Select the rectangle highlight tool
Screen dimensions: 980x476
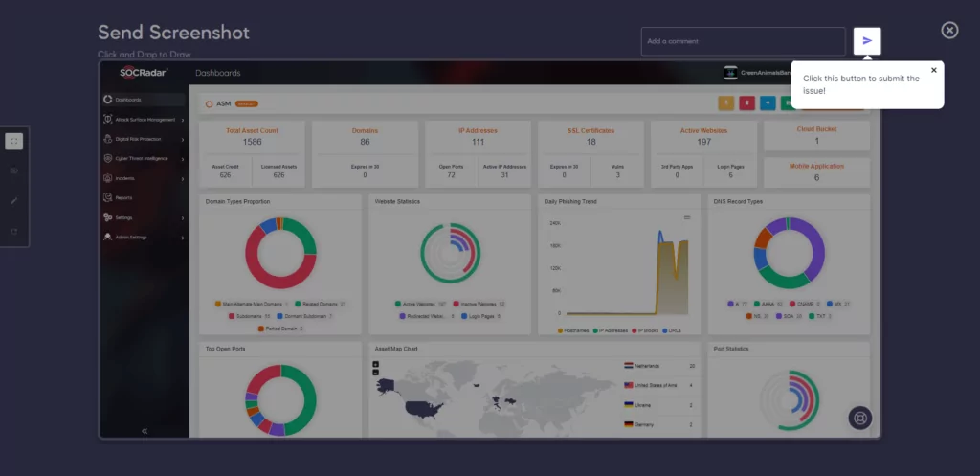(13, 142)
